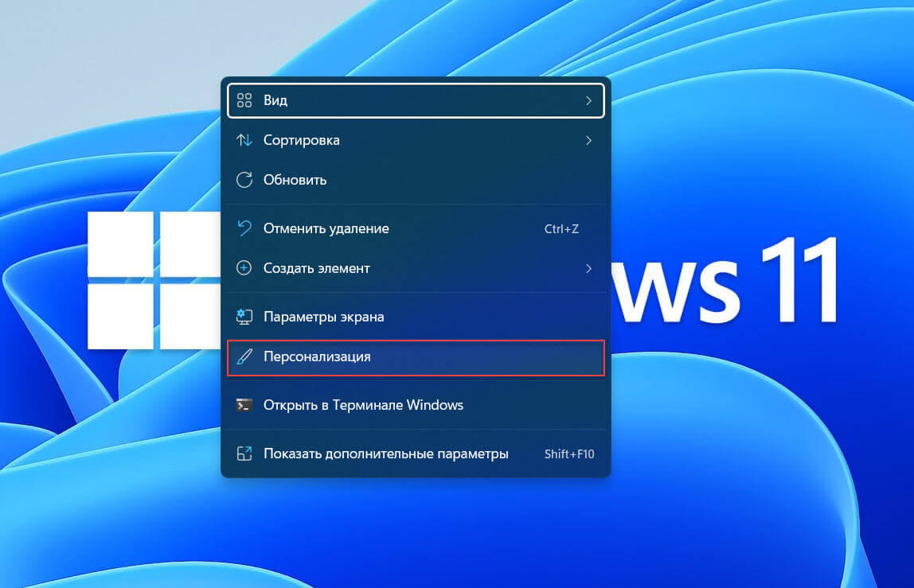This screenshot has height=588, width=914.
Task: Click the paintbrush icon beside Персонализация
Action: [244, 356]
